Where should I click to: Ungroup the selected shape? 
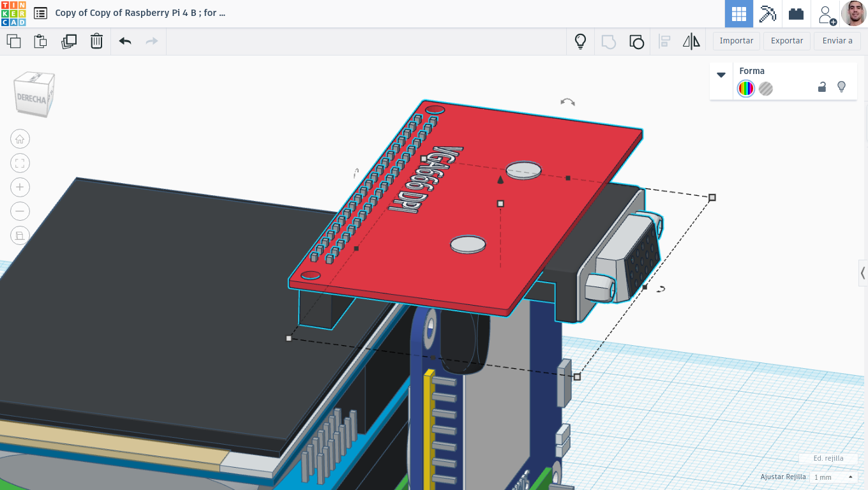(636, 42)
